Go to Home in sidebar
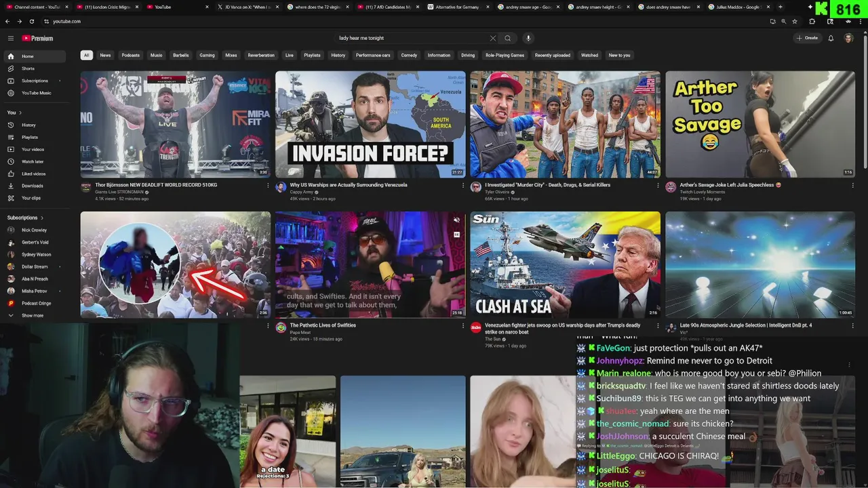 click(35, 56)
